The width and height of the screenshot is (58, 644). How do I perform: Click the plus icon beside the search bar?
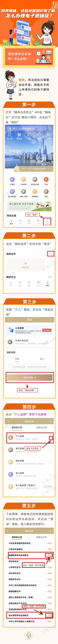(50, 128)
